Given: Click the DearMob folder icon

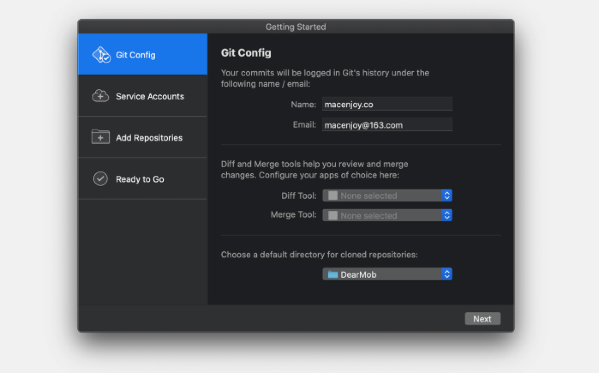Looking at the screenshot, I should click(333, 274).
